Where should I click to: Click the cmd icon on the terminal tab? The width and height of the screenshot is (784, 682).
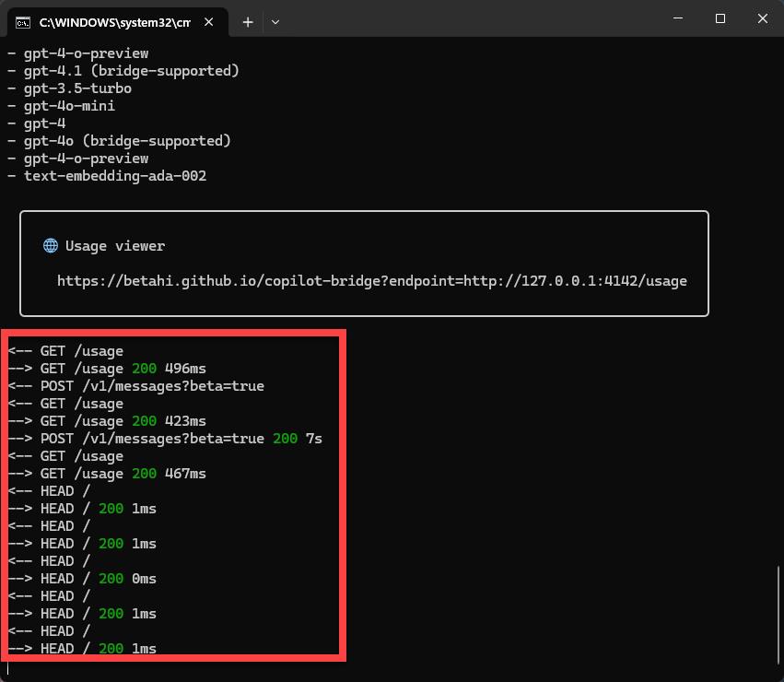[23, 22]
